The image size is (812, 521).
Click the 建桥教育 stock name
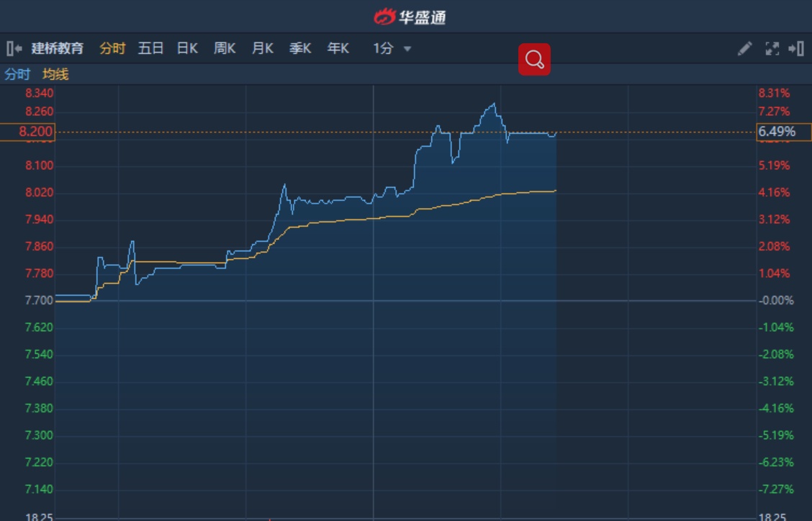pyautogui.click(x=58, y=49)
